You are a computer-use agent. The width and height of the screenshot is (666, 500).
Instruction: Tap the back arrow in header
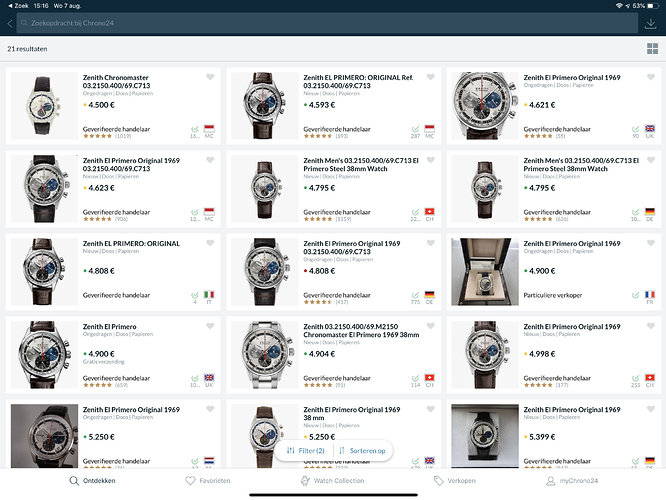[10, 24]
